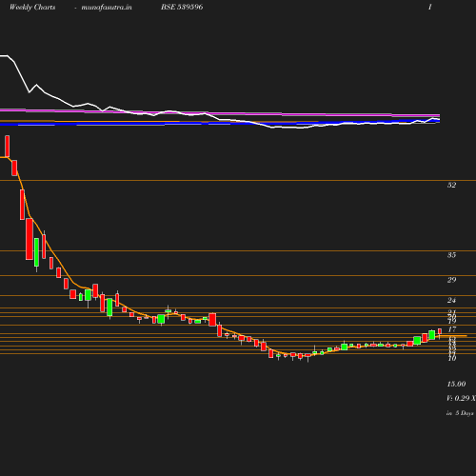The width and height of the screenshot is (476, 476).
Task: Click the closing price value 15.00
Action: point(456,384)
